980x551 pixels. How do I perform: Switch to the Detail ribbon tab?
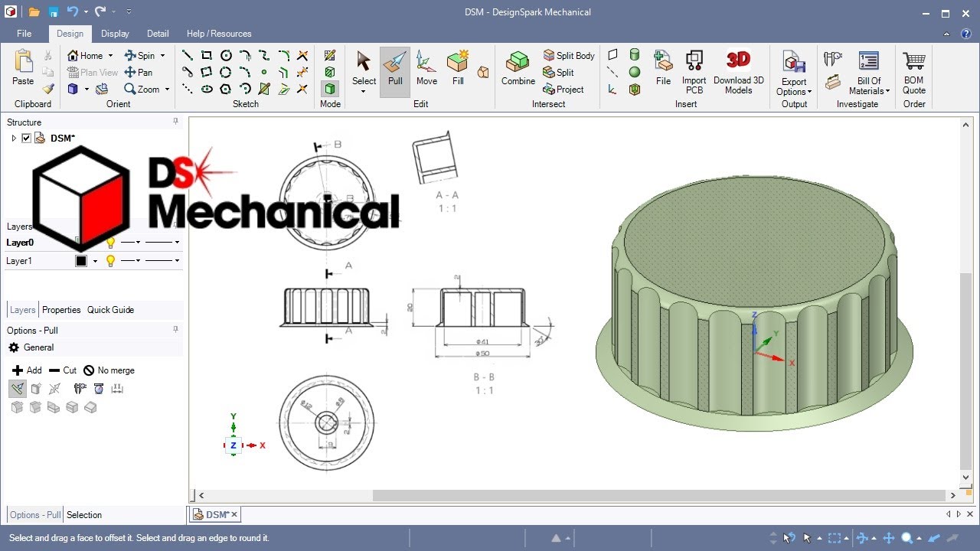[x=158, y=34]
